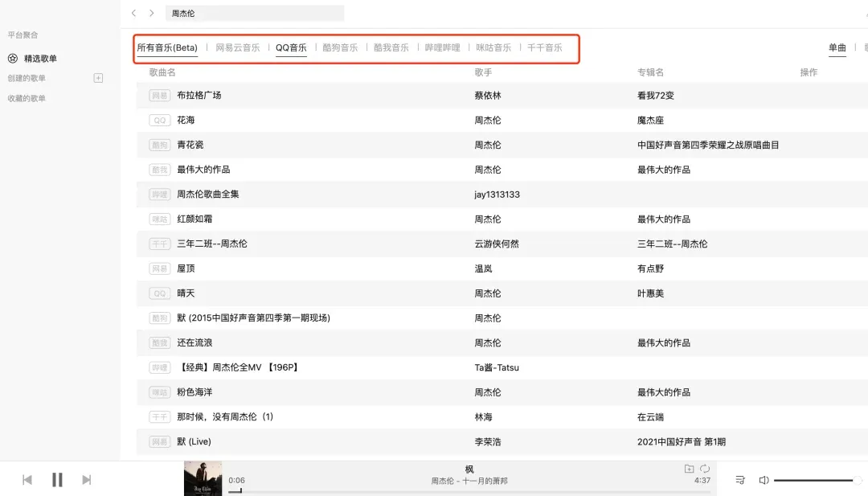The height and width of the screenshot is (496, 868).
Task: Open artist 云游侠何然
Action: [x=497, y=244]
